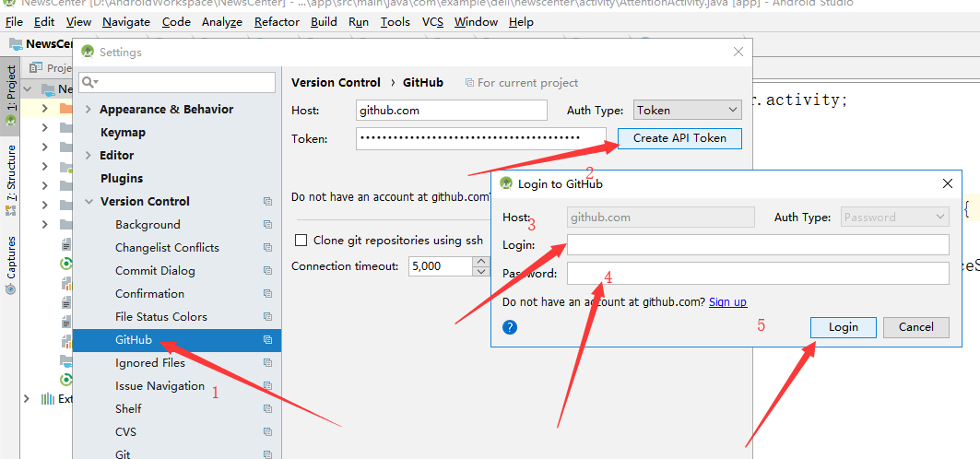Screen dimensions: 980x459
Task: Click project-scope icon beside Changelist Conflicts row
Action: tap(267, 248)
